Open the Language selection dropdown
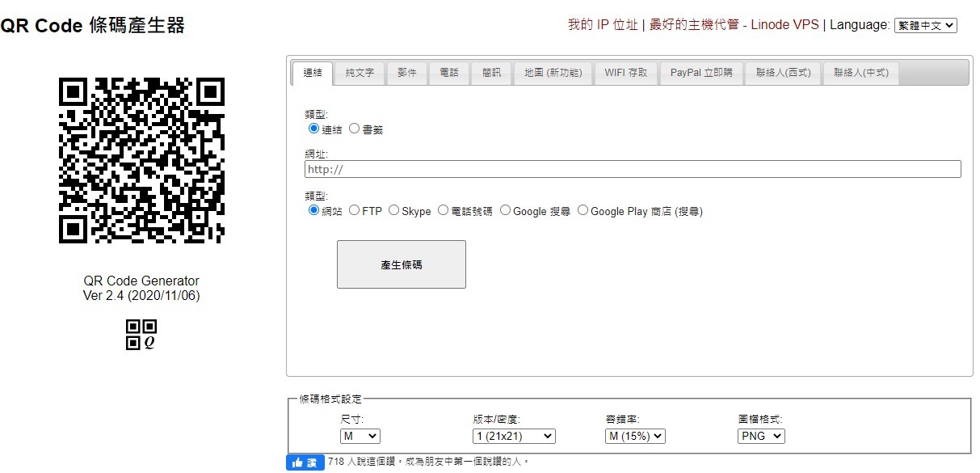 (x=925, y=25)
